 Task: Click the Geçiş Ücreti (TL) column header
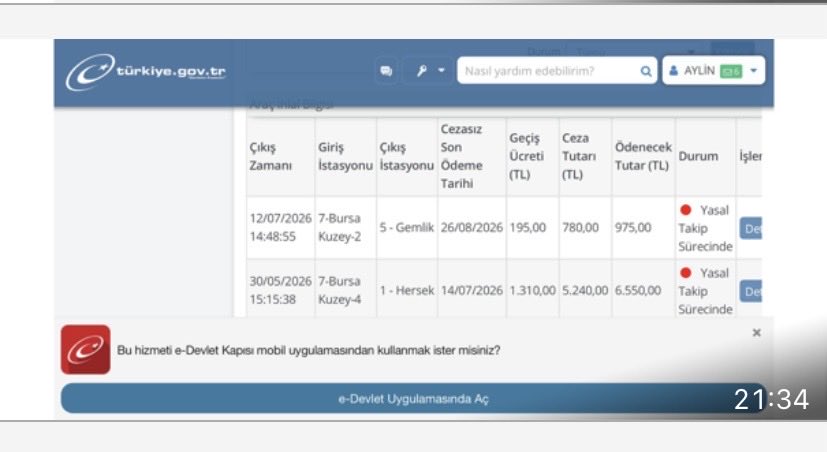(x=533, y=157)
